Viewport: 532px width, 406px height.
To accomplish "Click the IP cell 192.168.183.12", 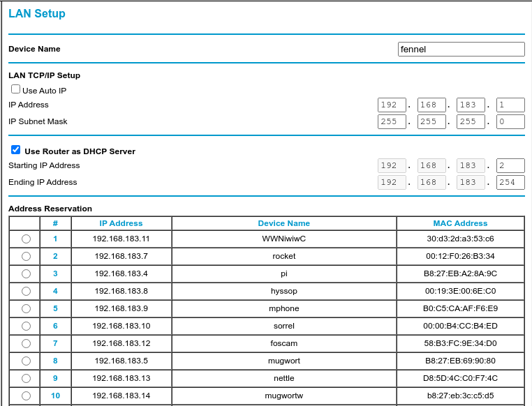I will point(121,344).
